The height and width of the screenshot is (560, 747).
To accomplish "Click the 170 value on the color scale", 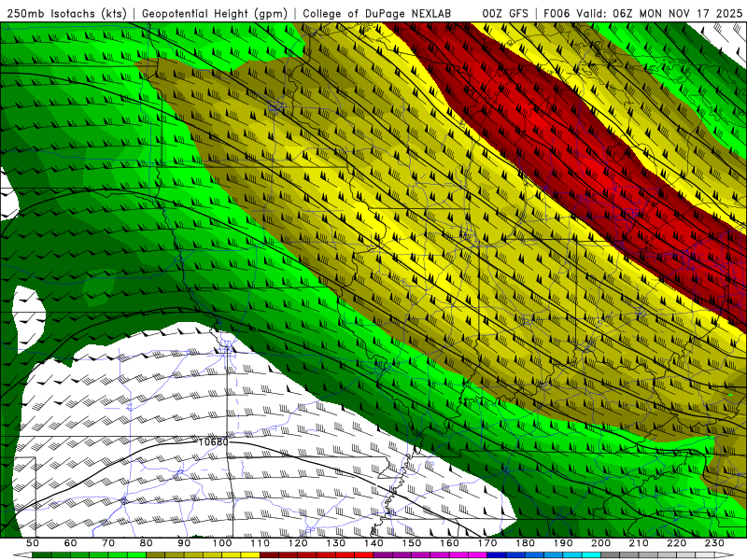I will 486,543.
